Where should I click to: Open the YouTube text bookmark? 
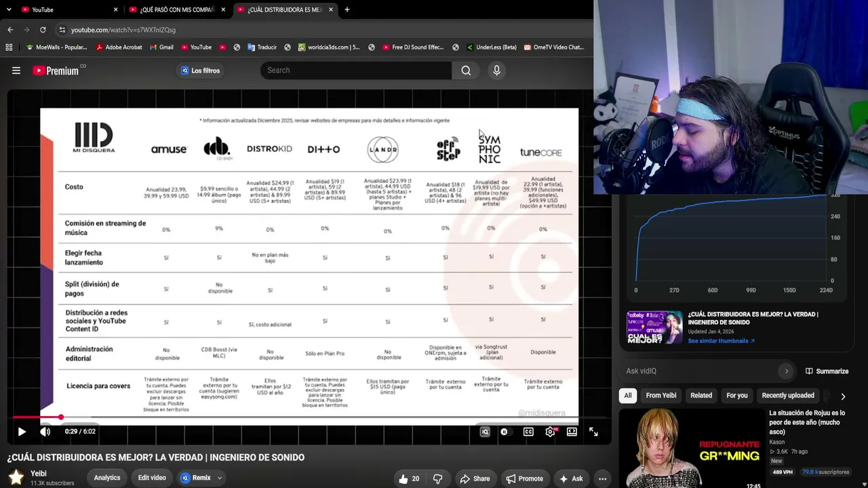(195, 47)
